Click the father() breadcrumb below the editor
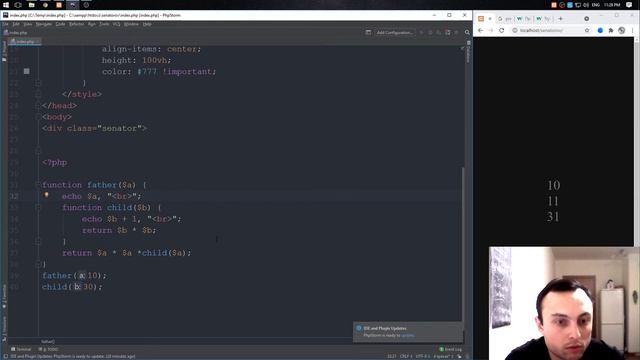This screenshot has height=360, width=640. 48,342
